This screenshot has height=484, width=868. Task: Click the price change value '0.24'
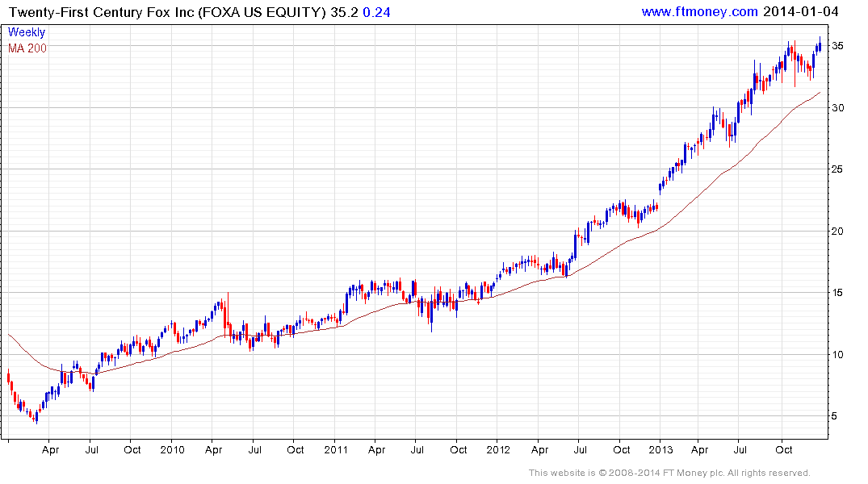376,12
